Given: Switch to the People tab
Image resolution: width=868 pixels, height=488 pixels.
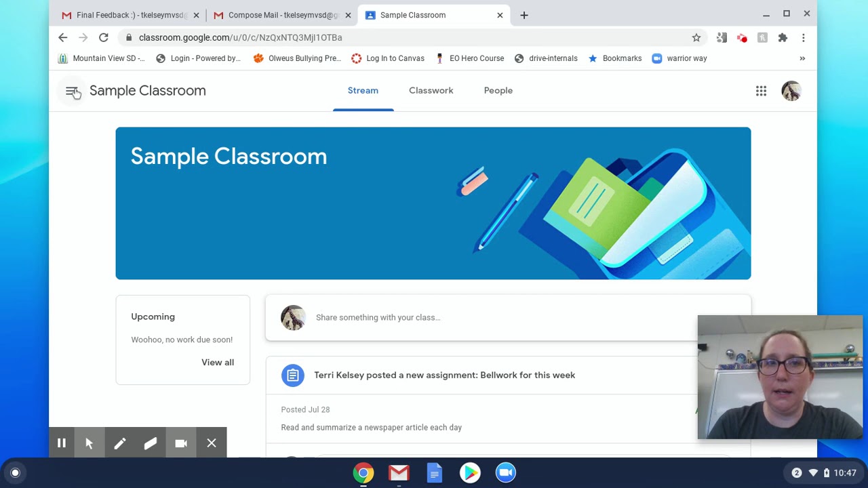Looking at the screenshot, I should [x=498, y=90].
